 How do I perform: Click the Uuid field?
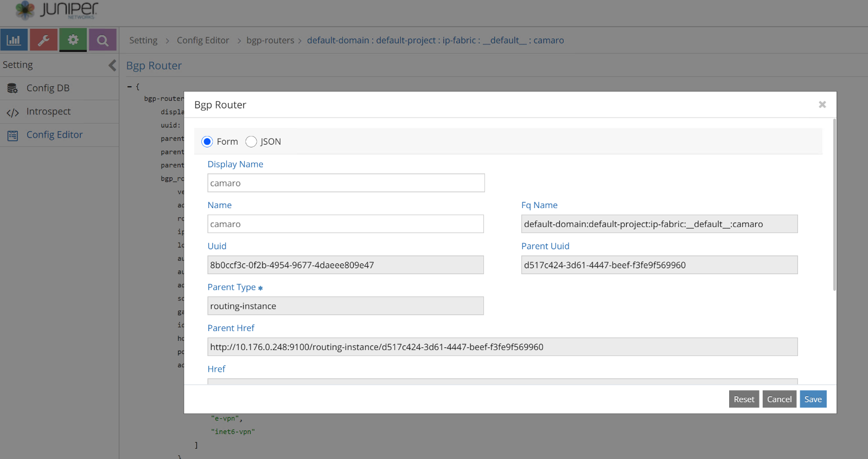point(346,265)
